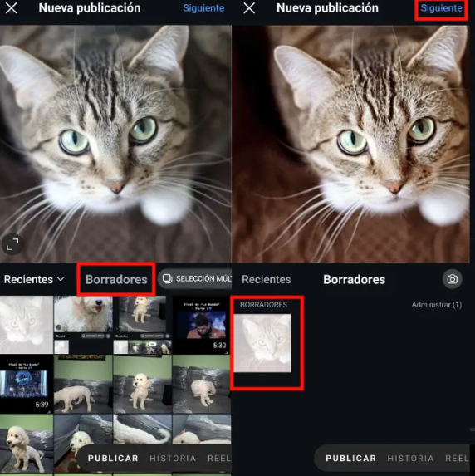Close the right Nueva publicación screen via the X
The width and height of the screenshot is (475, 476).
(249, 8)
